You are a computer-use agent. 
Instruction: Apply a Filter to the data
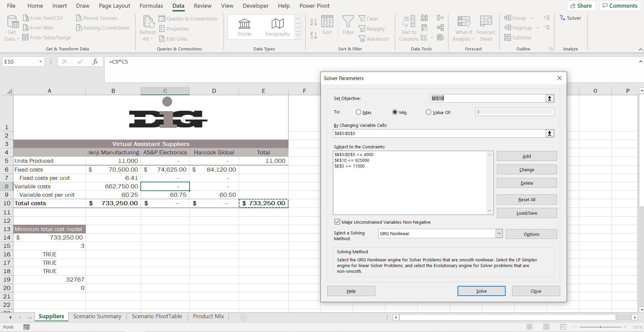pos(348,27)
